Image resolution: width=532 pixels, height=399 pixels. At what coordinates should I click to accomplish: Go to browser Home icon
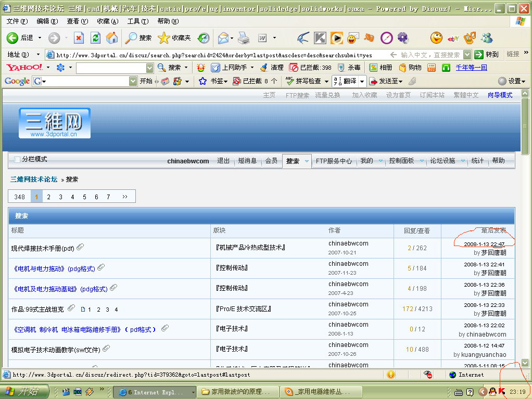112,38
